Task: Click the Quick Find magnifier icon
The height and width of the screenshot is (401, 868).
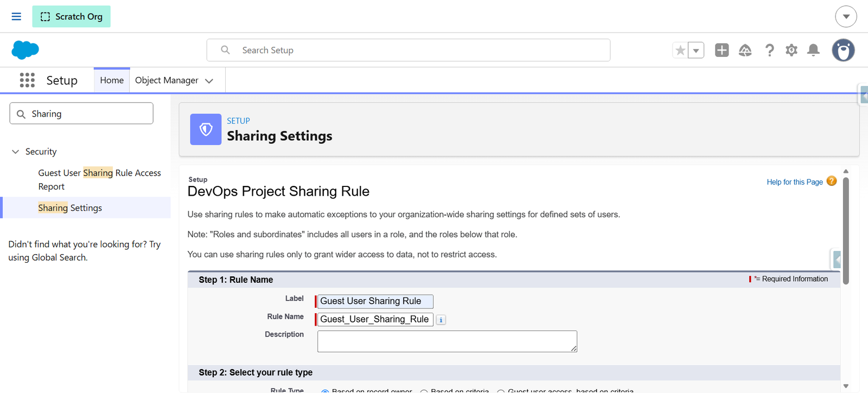Action: [21, 114]
